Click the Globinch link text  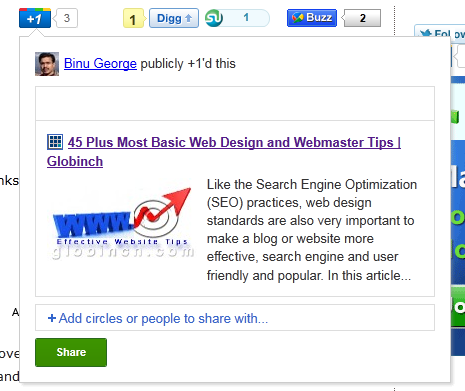click(75, 161)
